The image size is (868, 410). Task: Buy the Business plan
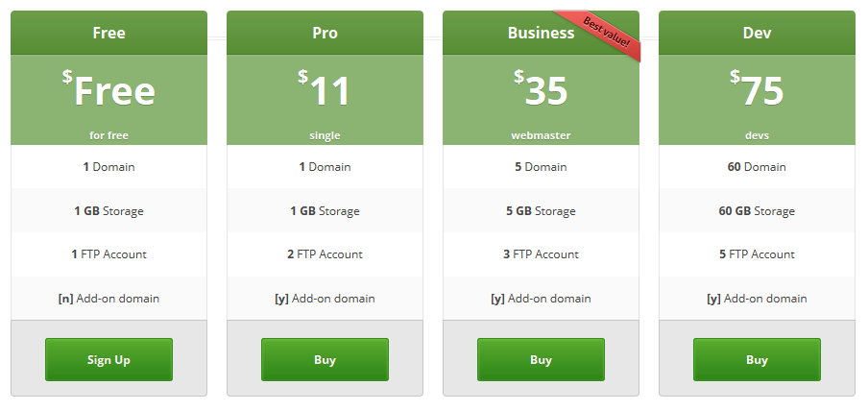pyautogui.click(x=541, y=360)
